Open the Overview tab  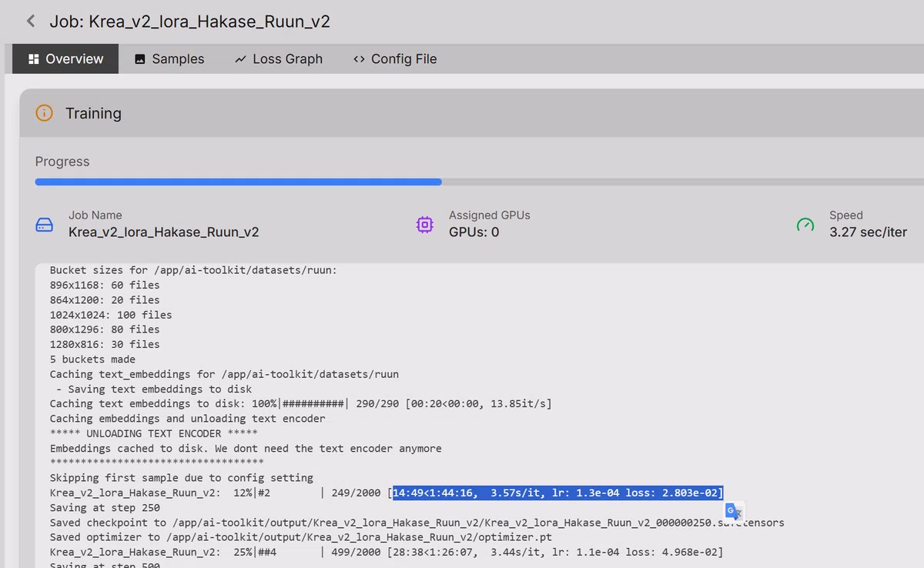(65, 58)
